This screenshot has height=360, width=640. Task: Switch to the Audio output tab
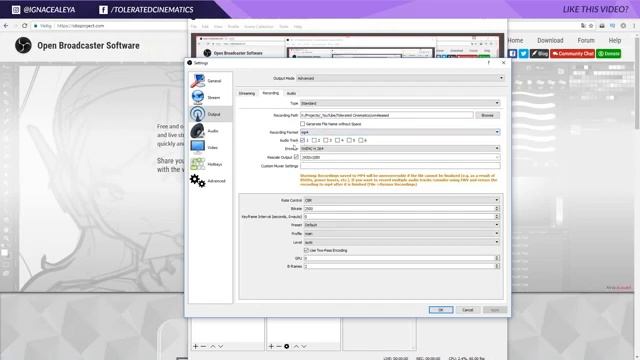pyautogui.click(x=291, y=93)
